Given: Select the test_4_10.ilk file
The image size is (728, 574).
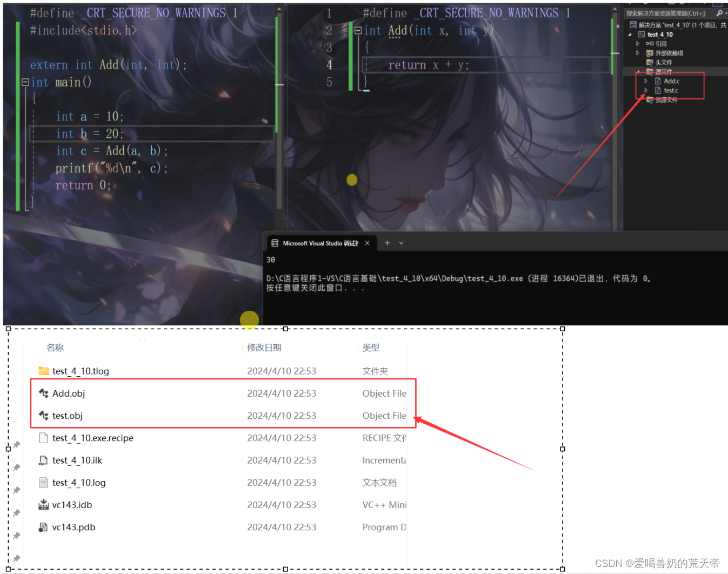Looking at the screenshot, I should [77, 460].
